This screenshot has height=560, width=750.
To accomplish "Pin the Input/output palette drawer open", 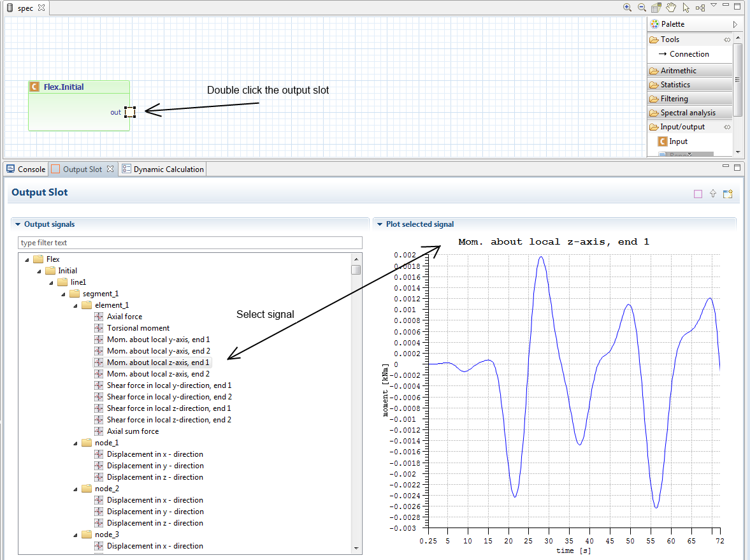I will [727, 127].
